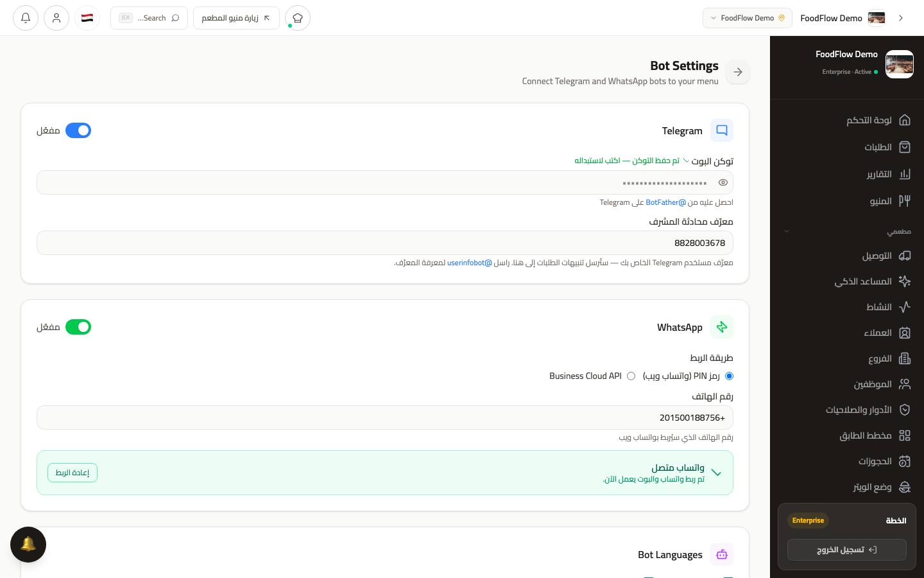Click the إعادة الربط button
The width and height of the screenshot is (924, 578).
click(73, 473)
